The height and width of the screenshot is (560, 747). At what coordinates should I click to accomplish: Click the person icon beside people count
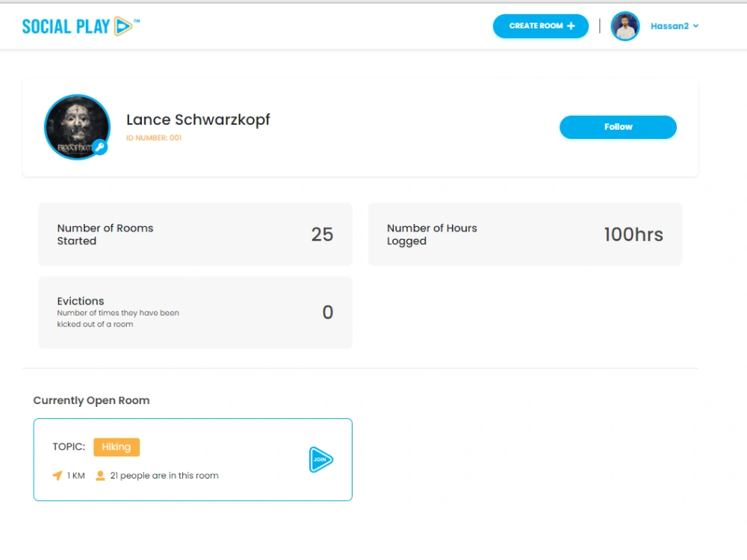[x=100, y=476]
